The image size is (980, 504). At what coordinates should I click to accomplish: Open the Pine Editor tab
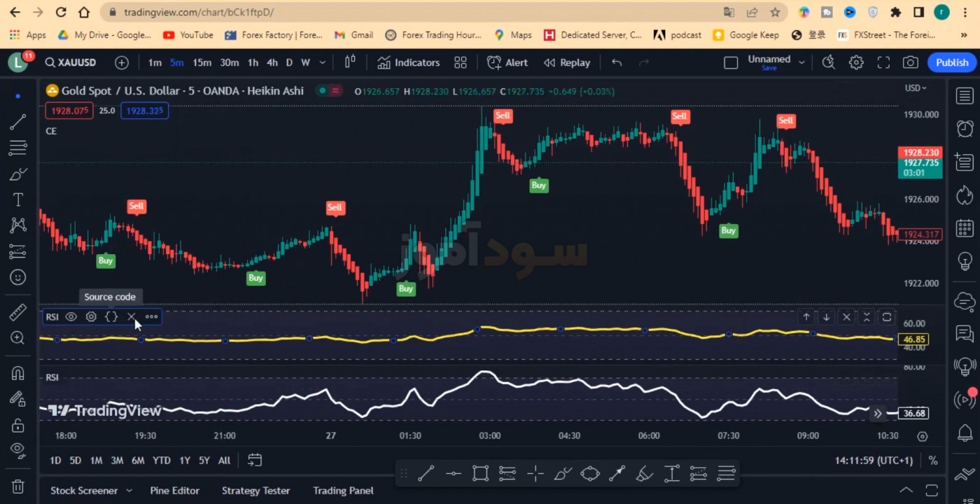point(174,491)
